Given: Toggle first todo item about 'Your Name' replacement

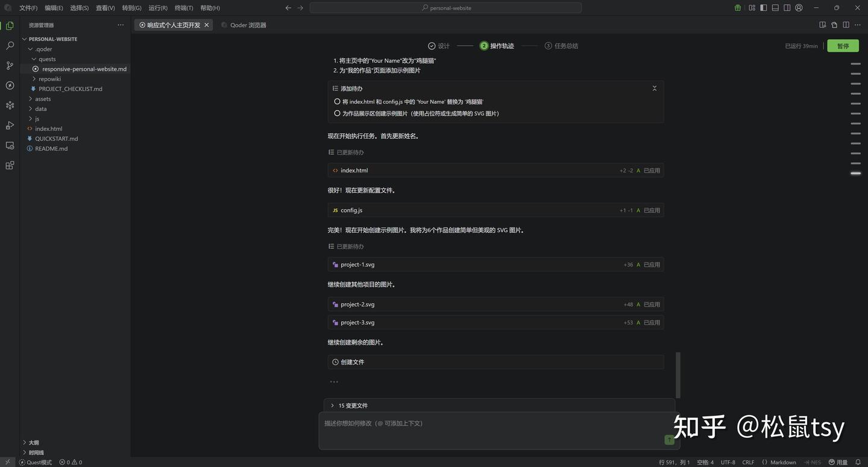Looking at the screenshot, I should tap(337, 102).
